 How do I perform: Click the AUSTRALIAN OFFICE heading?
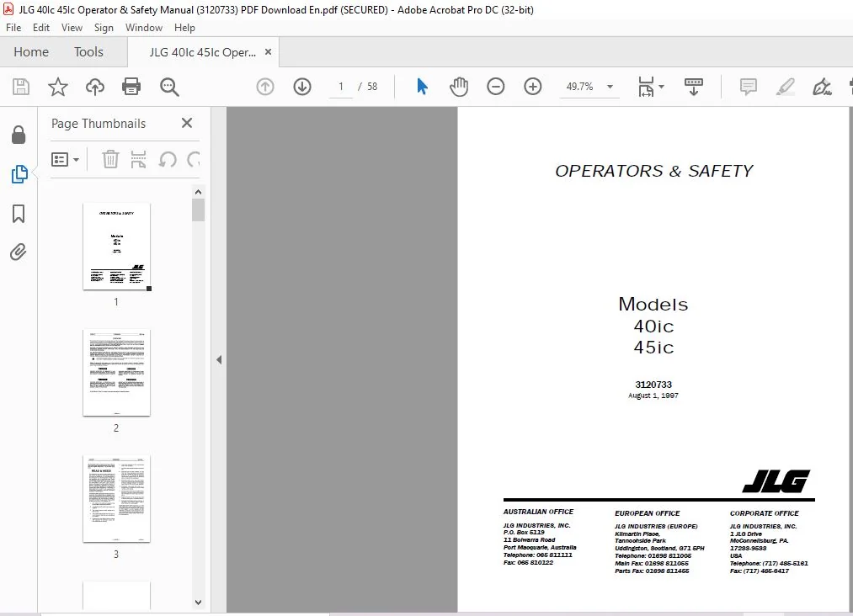pyautogui.click(x=538, y=512)
